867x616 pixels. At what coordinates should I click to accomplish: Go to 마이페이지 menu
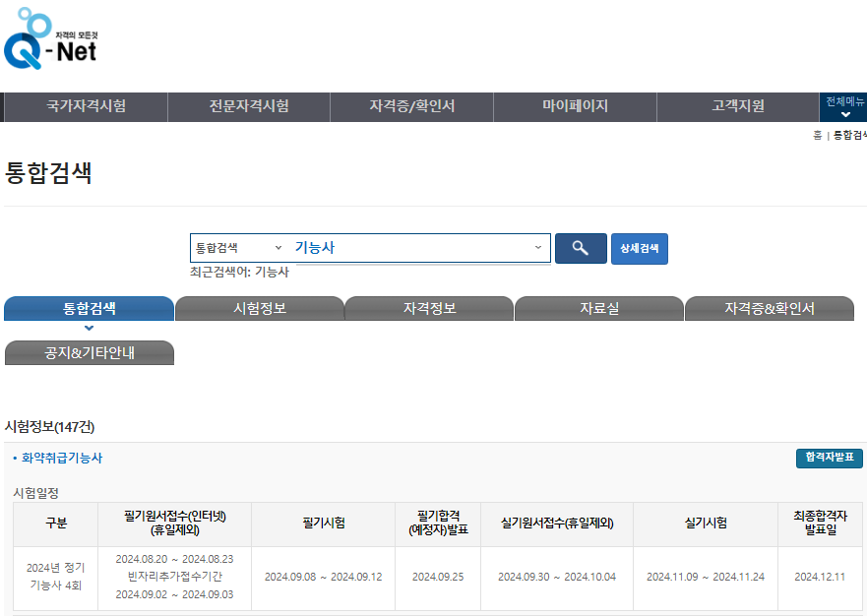[575, 106]
